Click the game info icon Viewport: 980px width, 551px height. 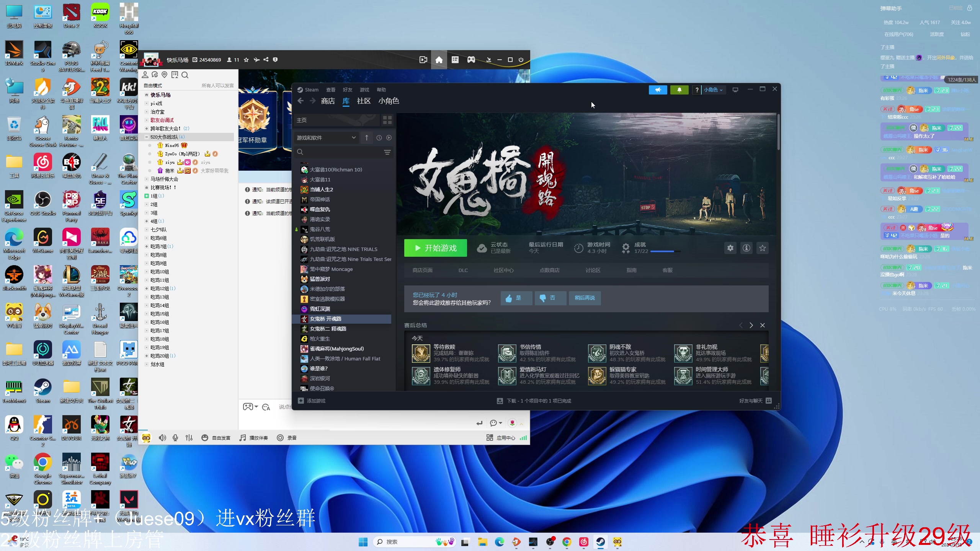746,248
